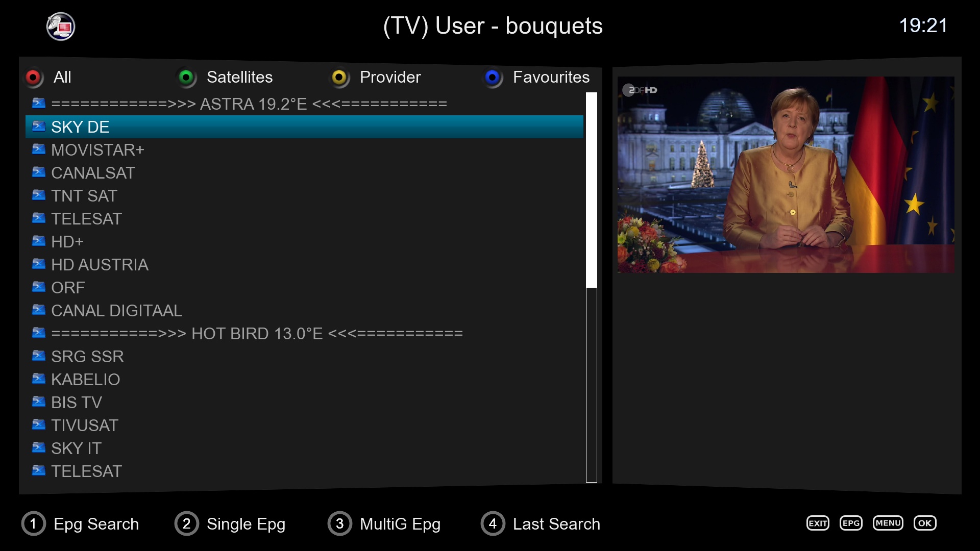
Task: Click the Satellites filter icon
Action: pos(187,77)
